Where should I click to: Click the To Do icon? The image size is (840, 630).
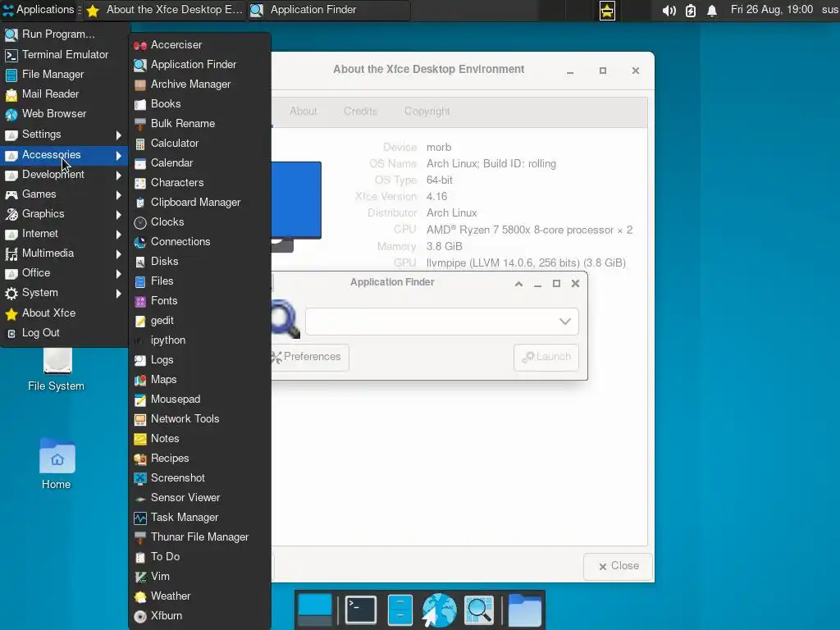(x=139, y=557)
